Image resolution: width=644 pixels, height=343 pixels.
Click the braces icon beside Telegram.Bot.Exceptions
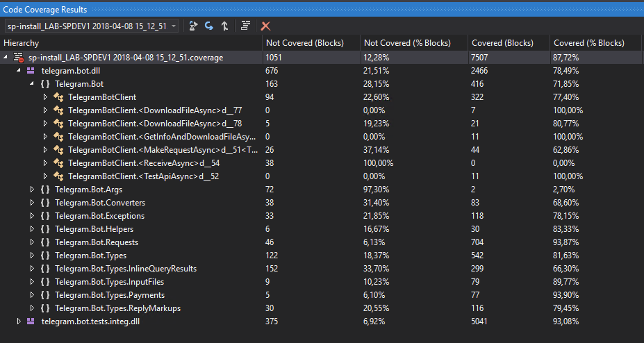(x=45, y=216)
